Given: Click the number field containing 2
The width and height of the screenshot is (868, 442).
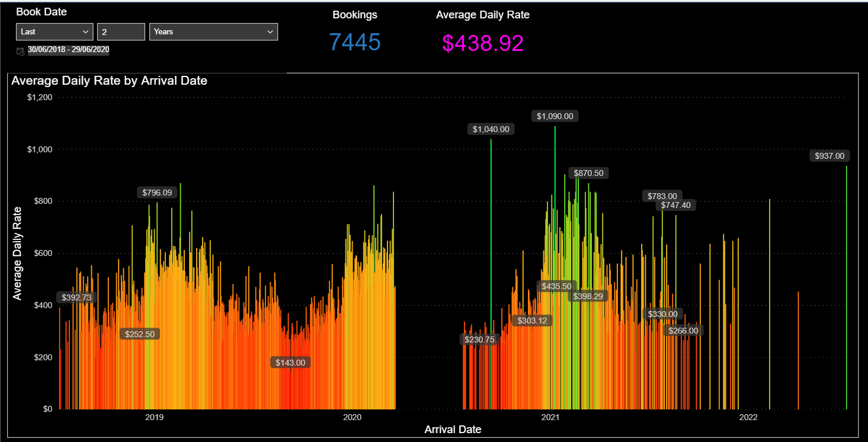Looking at the screenshot, I should pos(121,31).
